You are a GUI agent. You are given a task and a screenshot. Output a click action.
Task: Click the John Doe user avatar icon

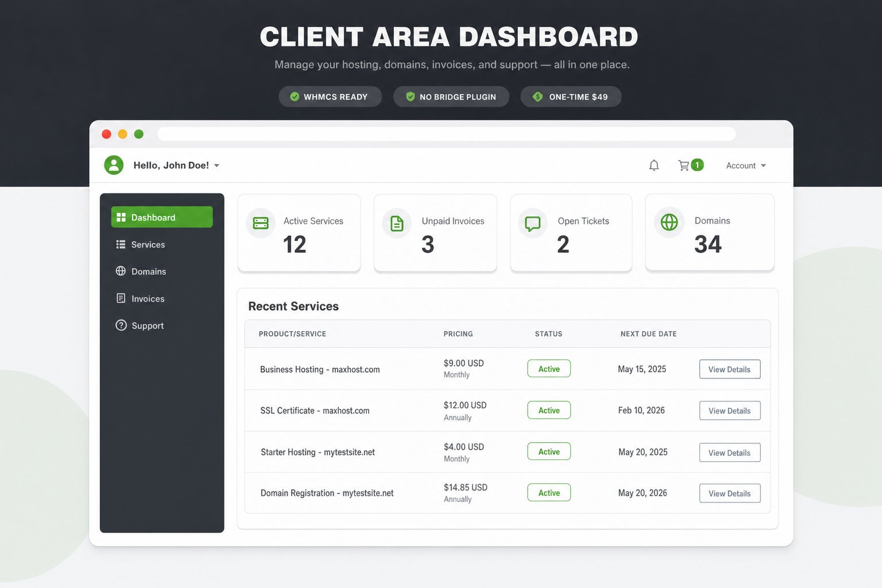114,165
